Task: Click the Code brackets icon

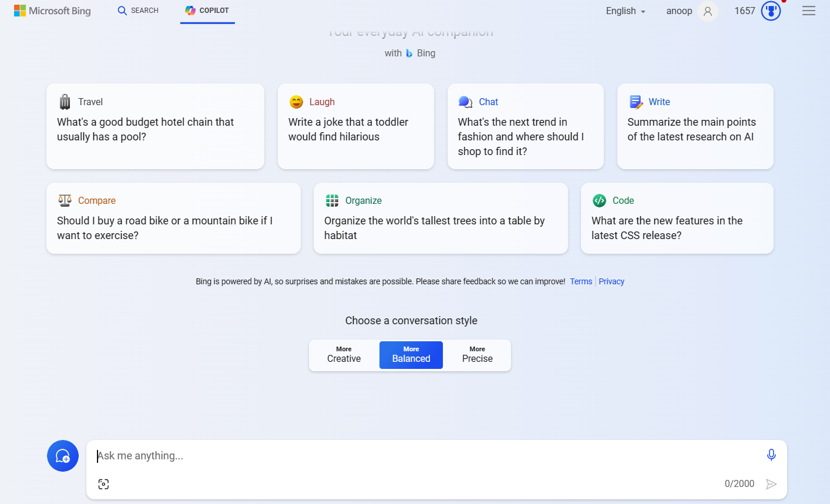Action: click(x=599, y=201)
